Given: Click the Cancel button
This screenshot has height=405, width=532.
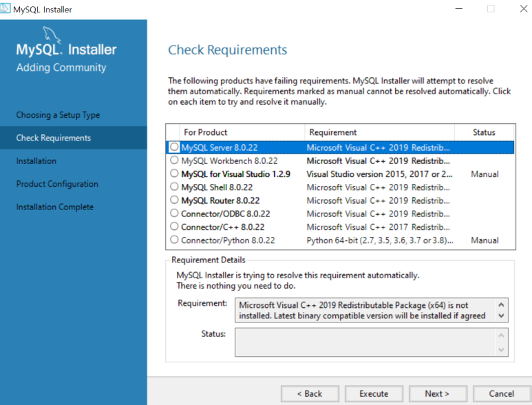Looking at the screenshot, I should tap(502, 394).
